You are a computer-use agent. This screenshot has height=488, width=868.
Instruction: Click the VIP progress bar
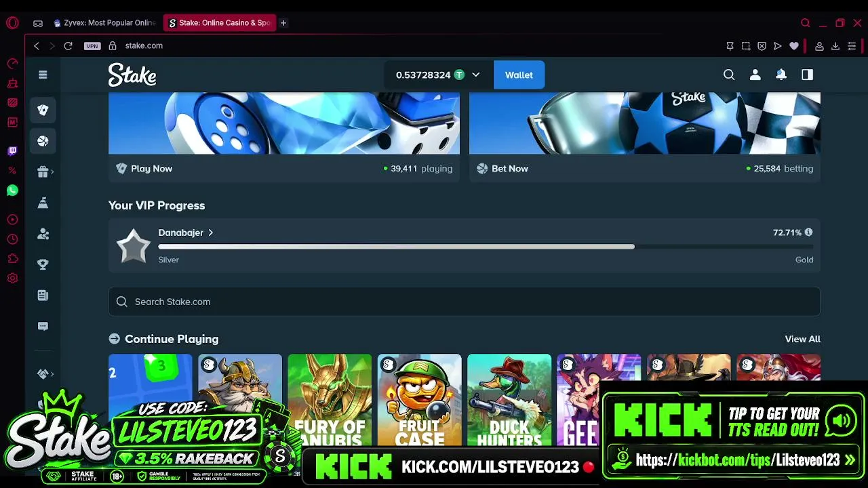[x=486, y=247]
